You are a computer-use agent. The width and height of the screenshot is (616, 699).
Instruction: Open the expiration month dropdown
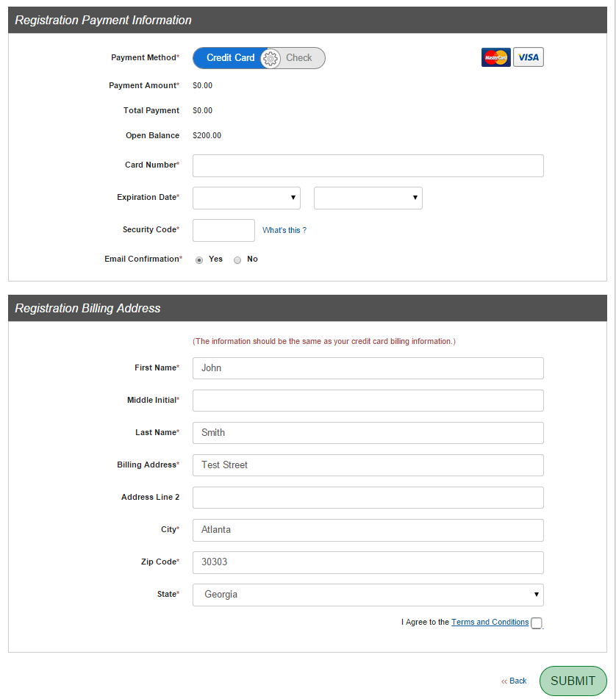point(246,198)
